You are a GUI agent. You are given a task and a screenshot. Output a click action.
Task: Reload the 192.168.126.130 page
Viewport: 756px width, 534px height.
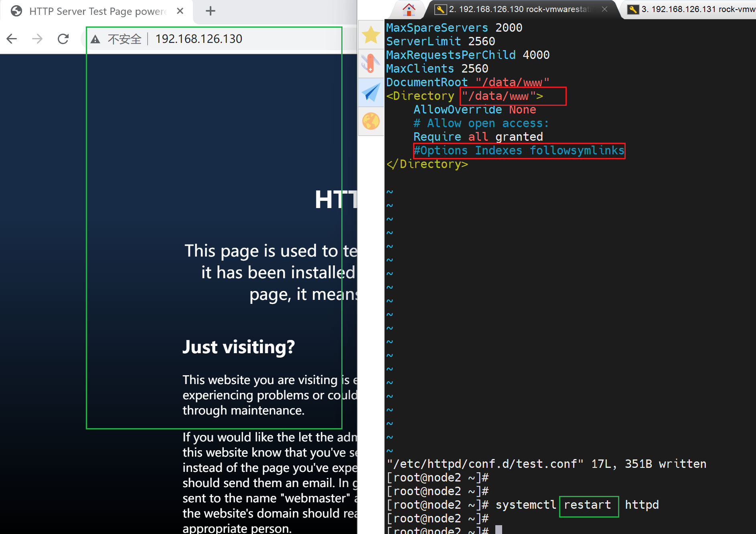pos(63,39)
